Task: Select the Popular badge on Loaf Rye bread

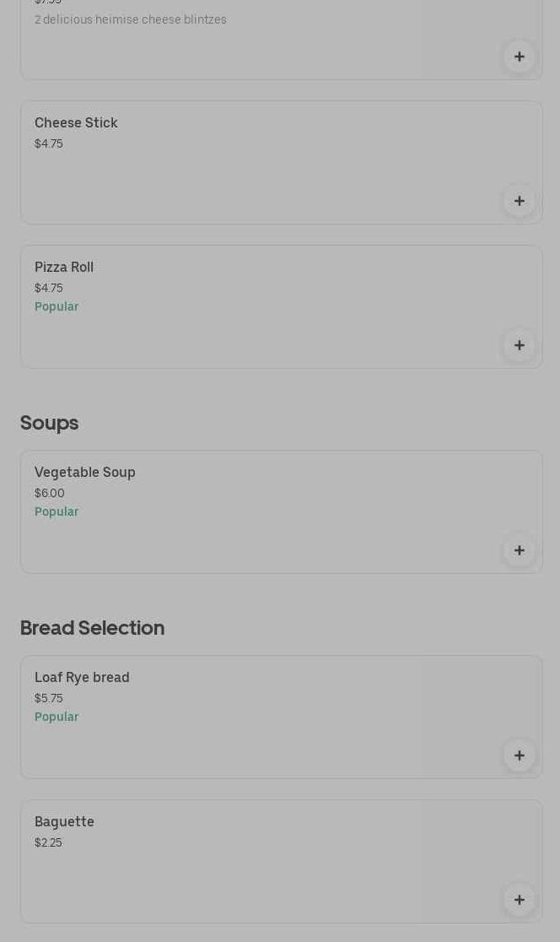Action: (57, 717)
